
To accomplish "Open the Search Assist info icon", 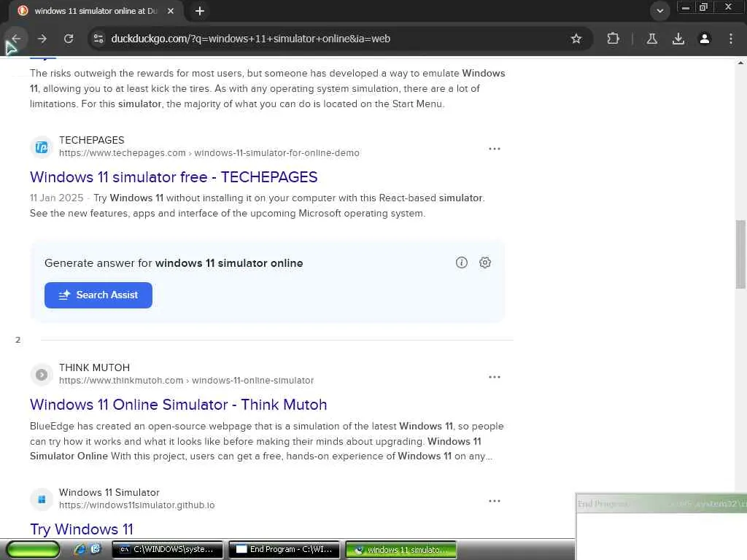I will tap(461, 262).
